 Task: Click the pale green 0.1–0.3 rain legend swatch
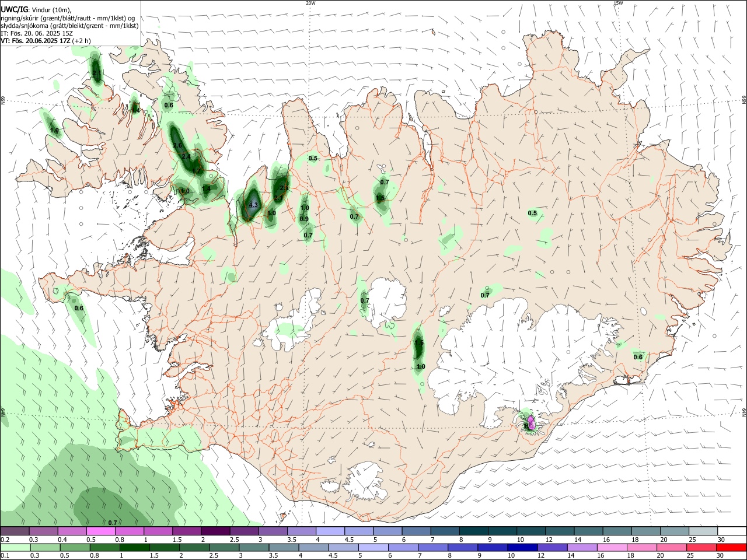point(15,547)
